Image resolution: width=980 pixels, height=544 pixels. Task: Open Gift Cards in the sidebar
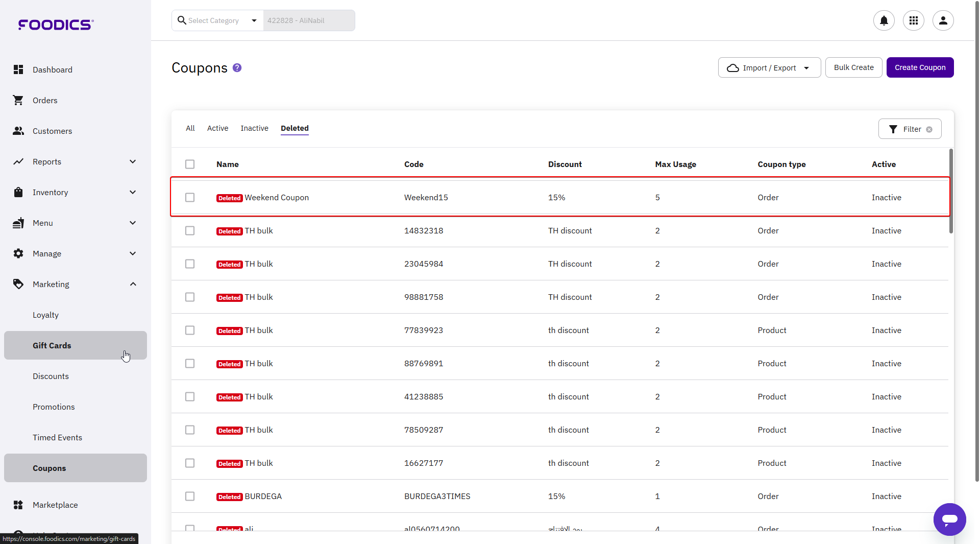(52, 346)
